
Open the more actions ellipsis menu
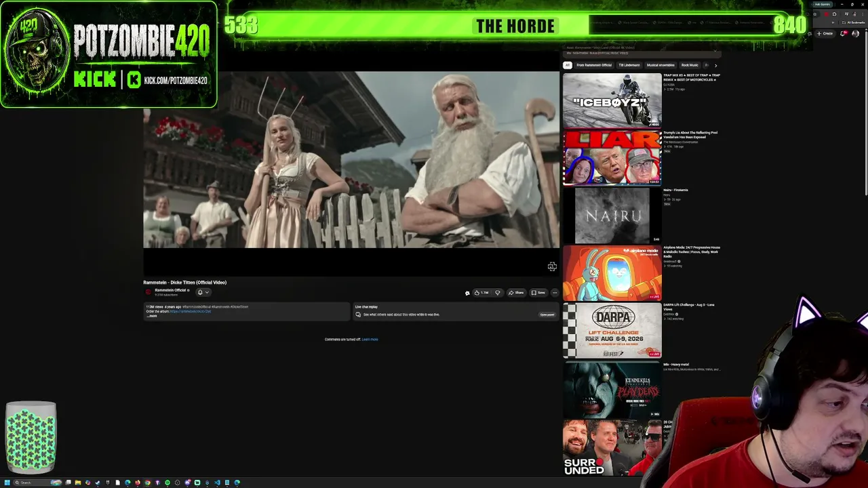pyautogui.click(x=555, y=293)
